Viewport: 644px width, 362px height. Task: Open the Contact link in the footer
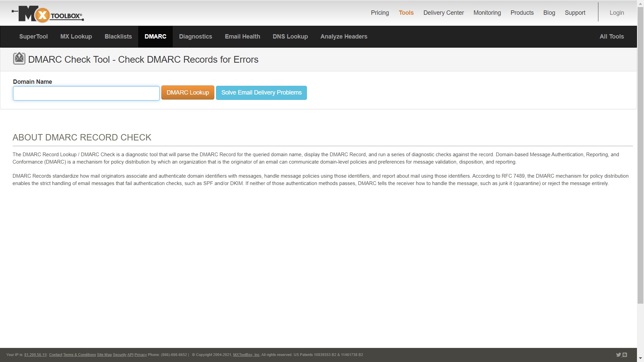56,355
